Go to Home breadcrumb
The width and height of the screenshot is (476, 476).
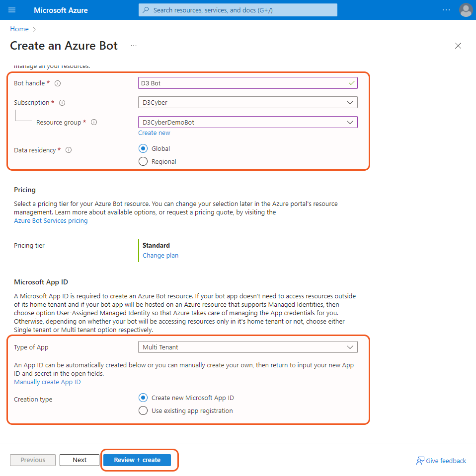(x=19, y=29)
